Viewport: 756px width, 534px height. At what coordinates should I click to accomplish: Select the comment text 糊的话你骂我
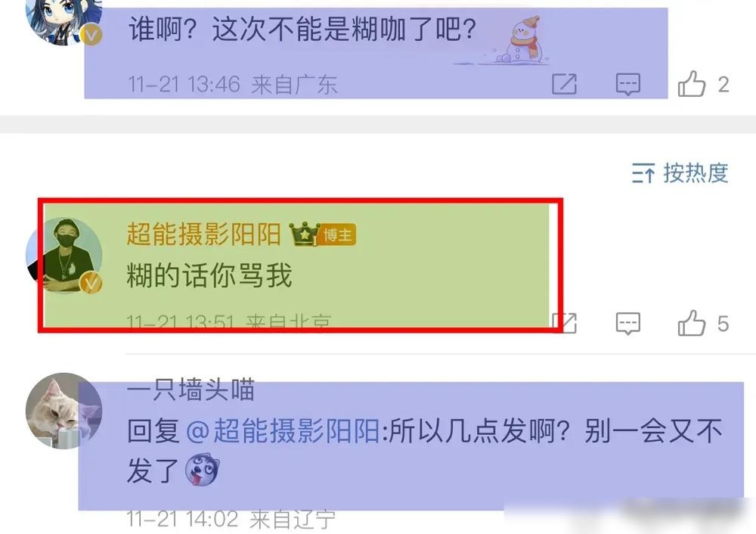(209, 275)
